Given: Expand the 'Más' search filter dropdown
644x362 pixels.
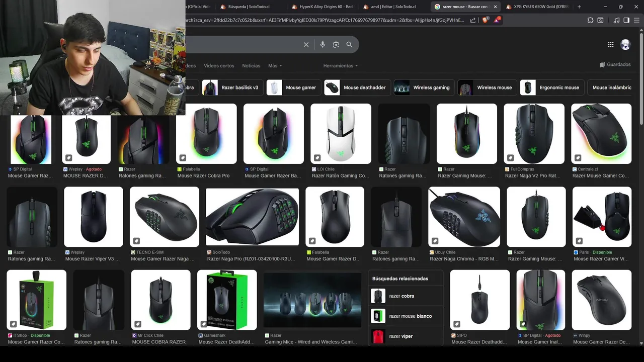Looking at the screenshot, I should point(275,66).
